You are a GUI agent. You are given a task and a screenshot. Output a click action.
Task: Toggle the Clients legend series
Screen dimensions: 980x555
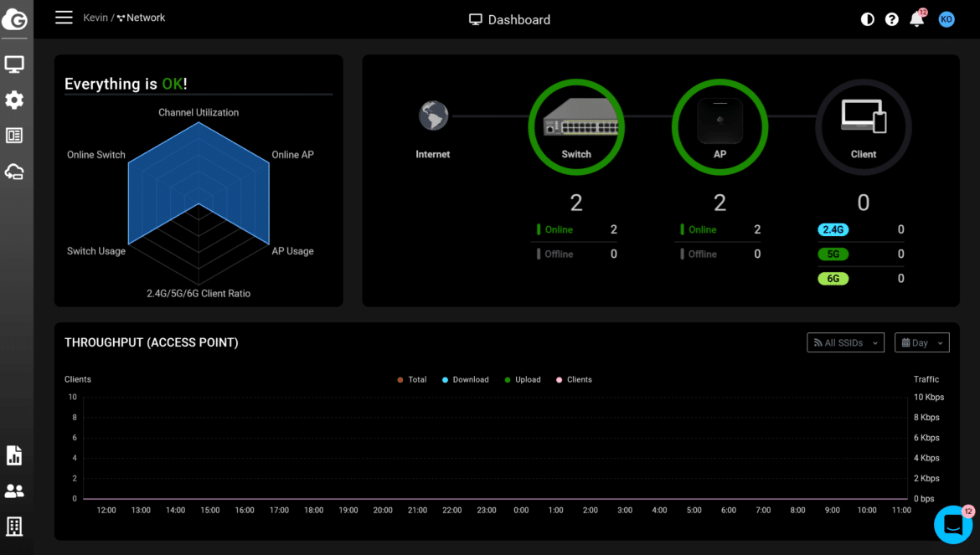coord(574,379)
